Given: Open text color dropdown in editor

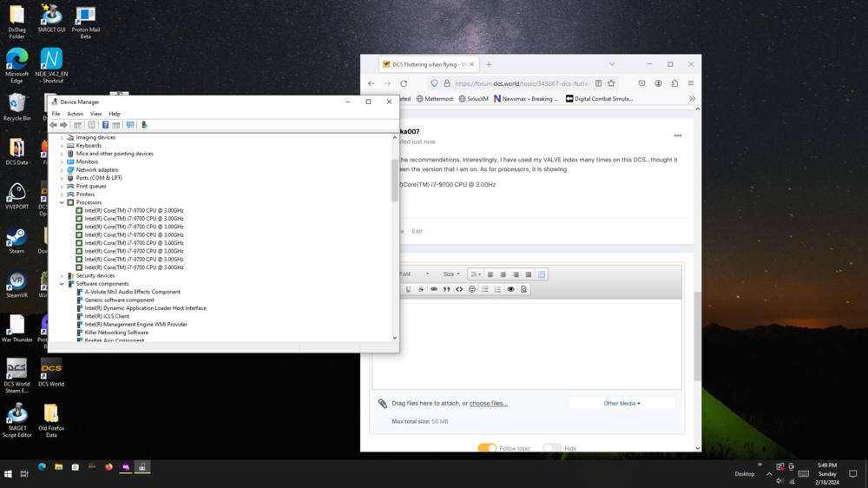Looking at the screenshot, I should 476,274.
